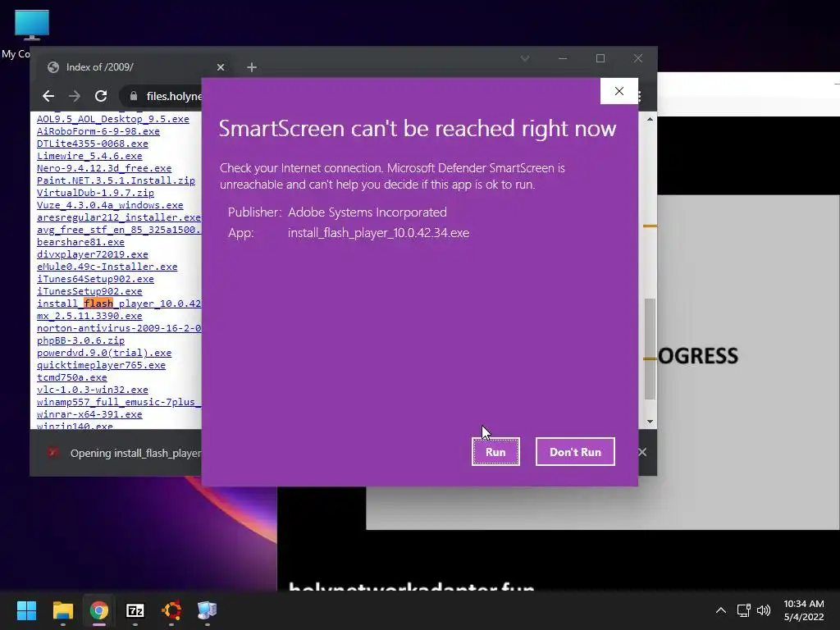Click scrollbar up arrow in Chrome page
This screenshot has width=840, height=630.
(650, 120)
